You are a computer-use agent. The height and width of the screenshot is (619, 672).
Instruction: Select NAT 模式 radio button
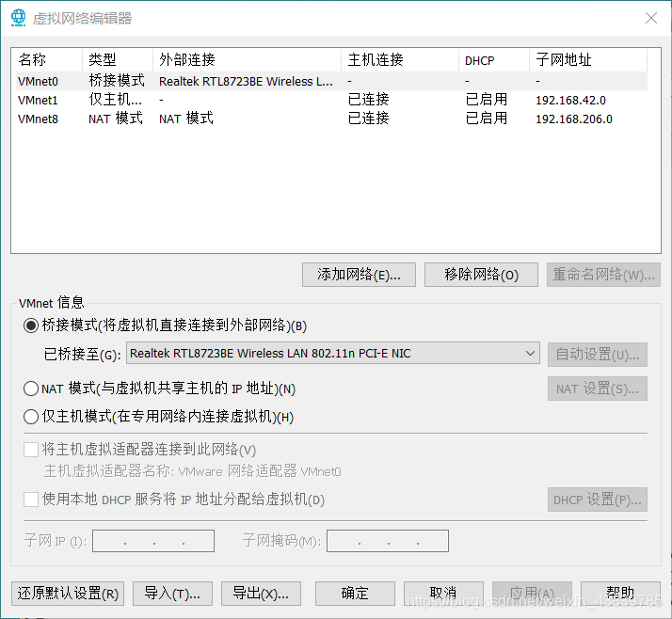[x=31, y=389]
